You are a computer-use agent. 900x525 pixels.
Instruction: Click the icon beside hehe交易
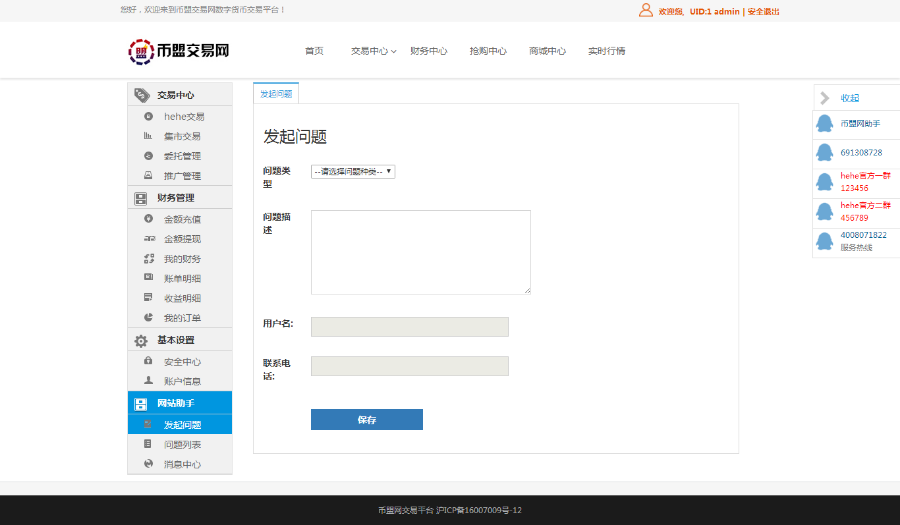tap(148, 116)
